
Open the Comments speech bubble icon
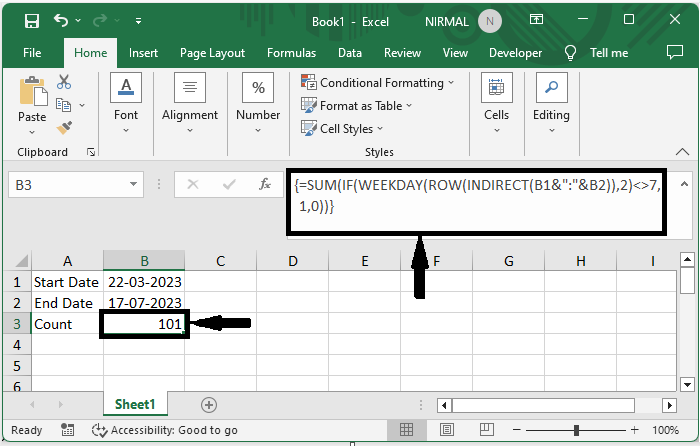tap(675, 52)
